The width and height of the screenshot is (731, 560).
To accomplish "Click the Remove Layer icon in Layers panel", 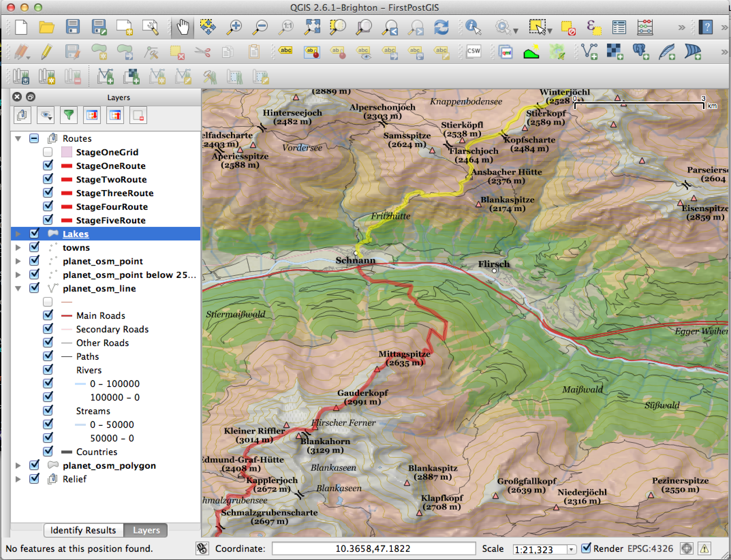I will pyautogui.click(x=138, y=115).
